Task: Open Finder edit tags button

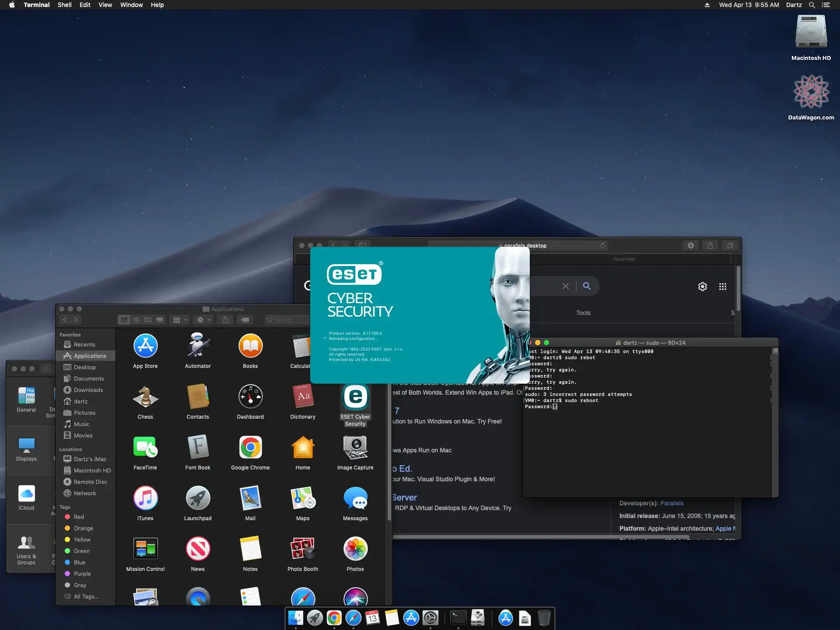Action: (245, 320)
